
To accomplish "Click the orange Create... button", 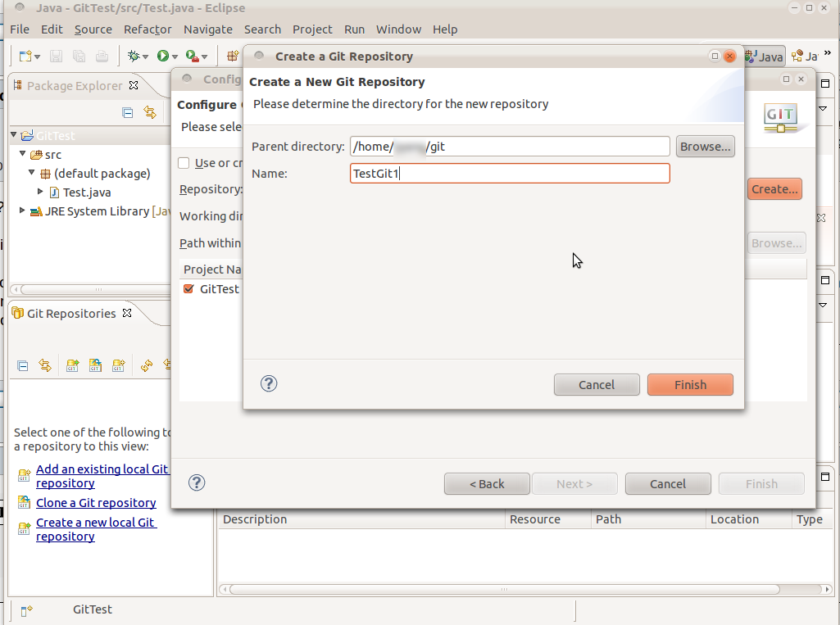I will [x=774, y=189].
